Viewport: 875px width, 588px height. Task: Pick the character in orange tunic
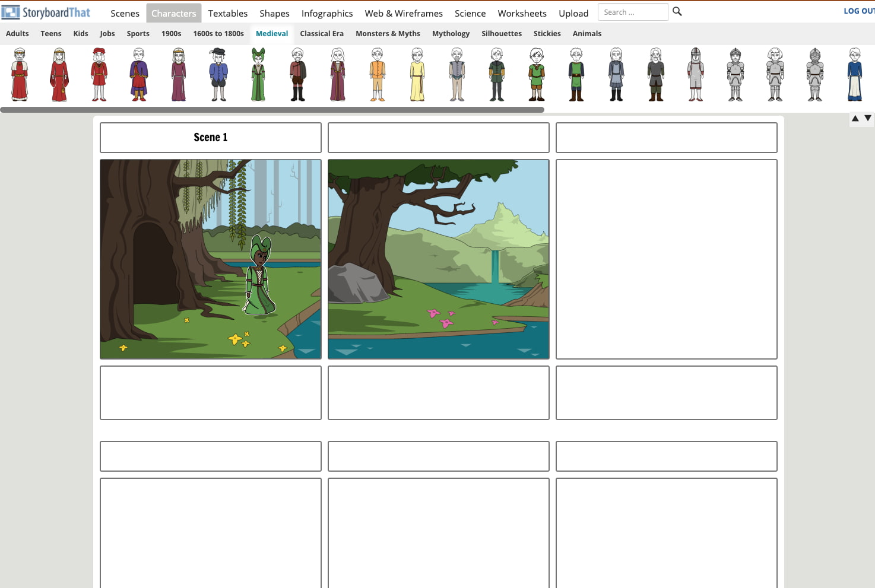tap(378, 75)
